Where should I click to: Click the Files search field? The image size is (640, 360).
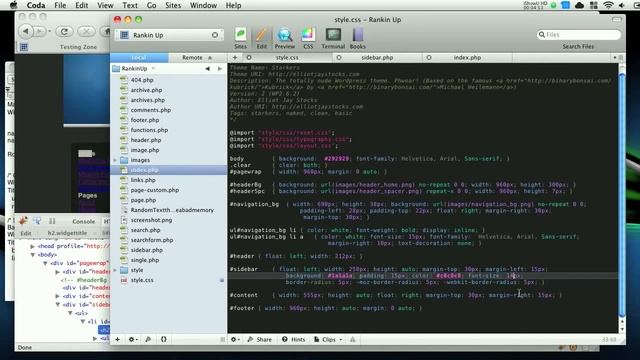579,35
